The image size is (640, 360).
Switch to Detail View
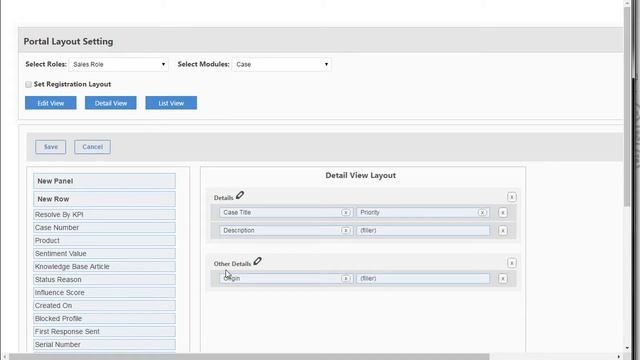point(111,103)
